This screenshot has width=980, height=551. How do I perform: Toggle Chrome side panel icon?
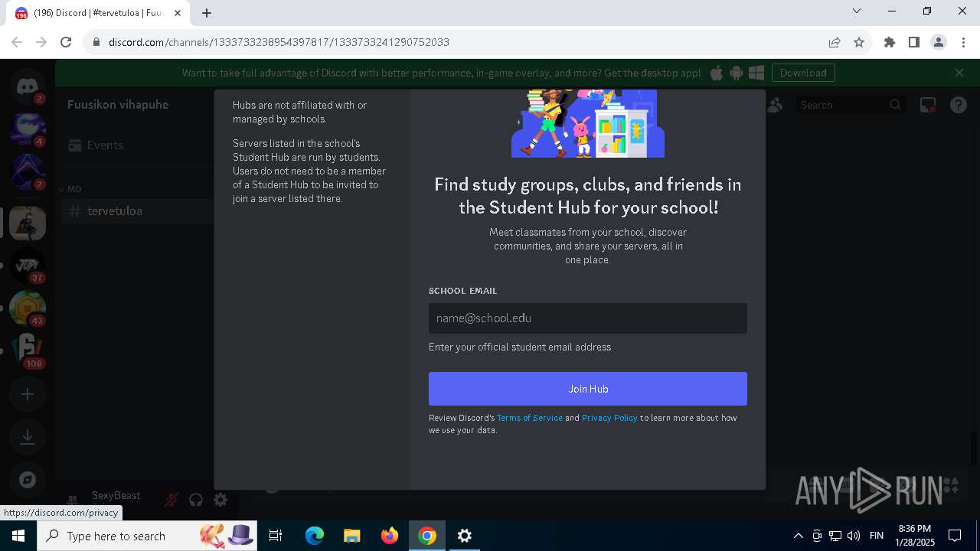(914, 42)
